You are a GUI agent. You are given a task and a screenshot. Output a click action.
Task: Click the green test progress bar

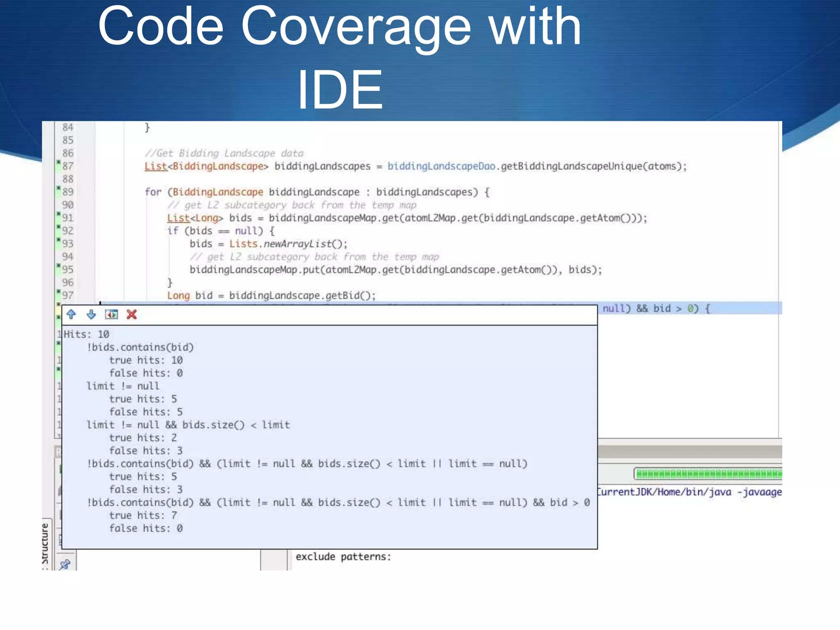click(708, 474)
